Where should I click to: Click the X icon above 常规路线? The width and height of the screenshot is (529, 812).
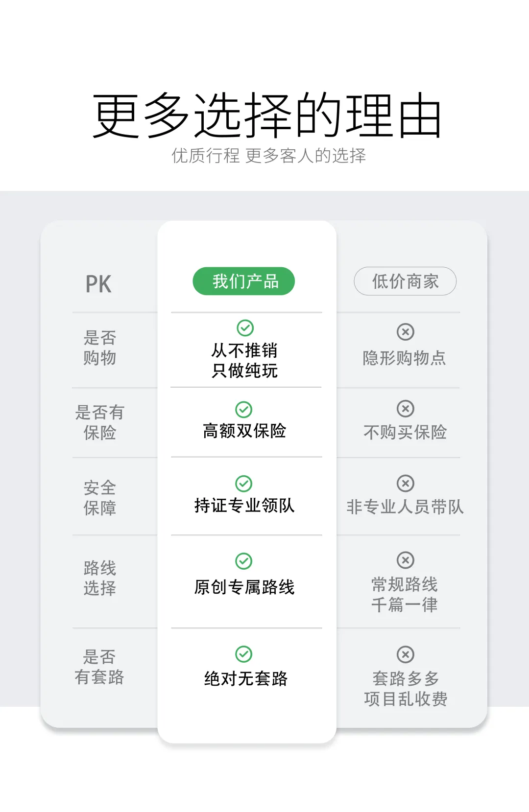406,560
